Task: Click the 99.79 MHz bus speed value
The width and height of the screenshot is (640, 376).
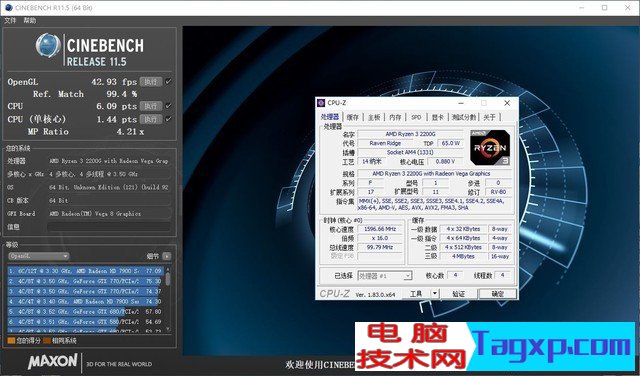Action: (x=380, y=247)
